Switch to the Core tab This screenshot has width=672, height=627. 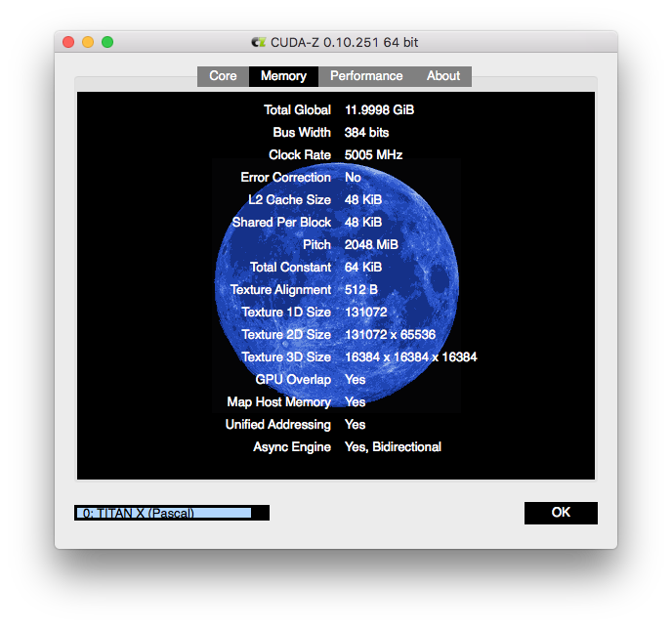point(223,76)
